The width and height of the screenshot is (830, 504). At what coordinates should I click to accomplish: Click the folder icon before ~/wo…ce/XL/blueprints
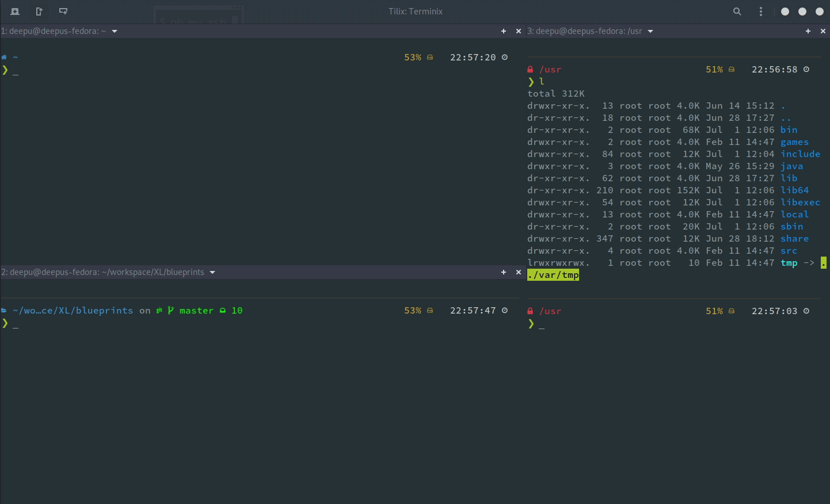[4, 310]
